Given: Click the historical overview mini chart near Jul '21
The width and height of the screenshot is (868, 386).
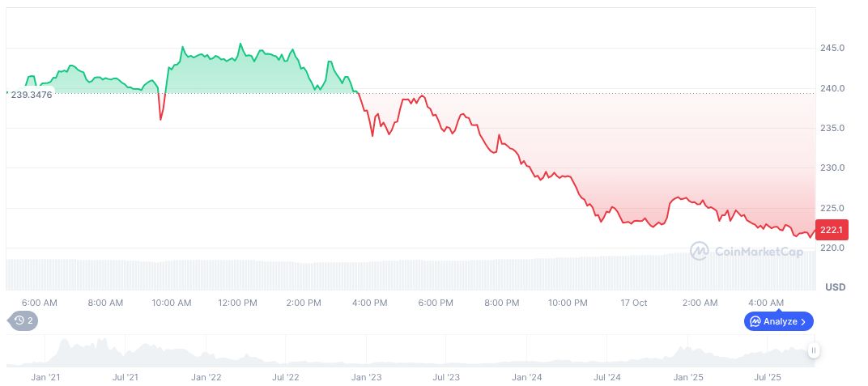Looking at the screenshot, I should (126, 354).
